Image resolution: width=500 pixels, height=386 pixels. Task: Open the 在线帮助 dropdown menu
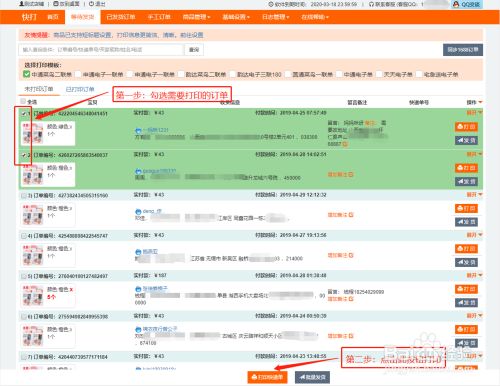pyautogui.click(x=315, y=17)
